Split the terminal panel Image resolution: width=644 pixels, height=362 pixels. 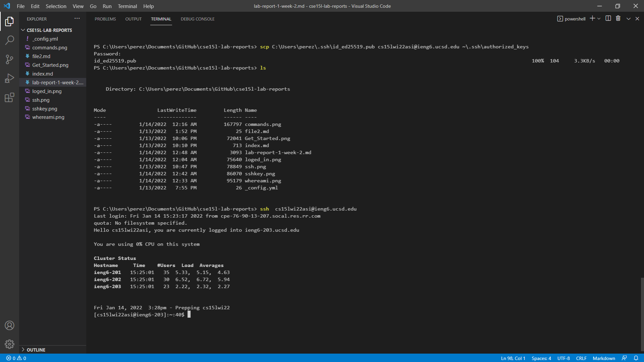pyautogui.click(x=608, y=18)
